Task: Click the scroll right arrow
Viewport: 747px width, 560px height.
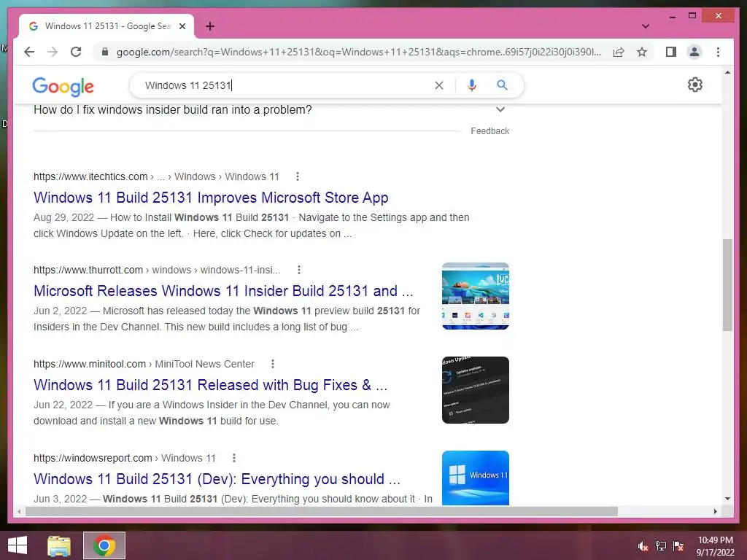Action: tap(715, 511)
